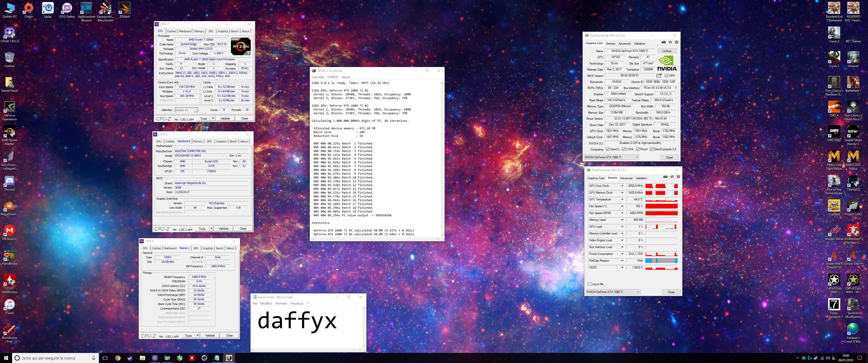Open the Superposition Benchmark shortcut

[105, 12]
